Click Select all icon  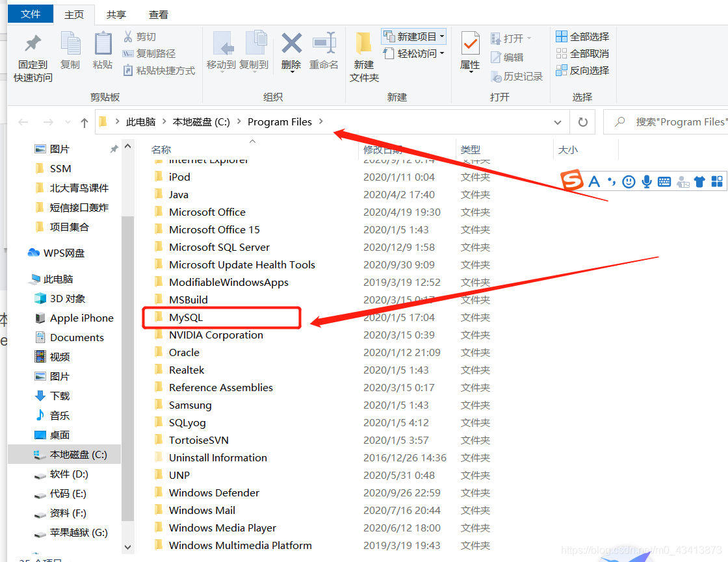(562, 36)
